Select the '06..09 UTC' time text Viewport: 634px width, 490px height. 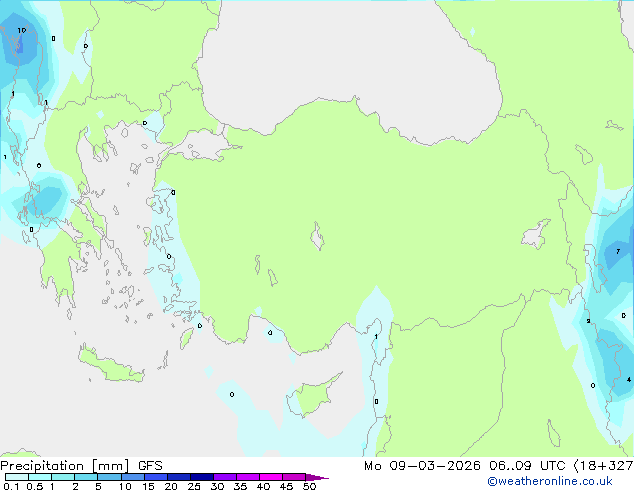[x=527, y=466]
